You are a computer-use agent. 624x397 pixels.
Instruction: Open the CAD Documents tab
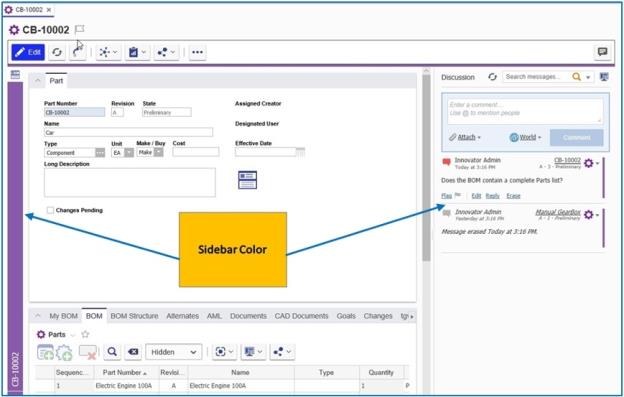[301, 316]
